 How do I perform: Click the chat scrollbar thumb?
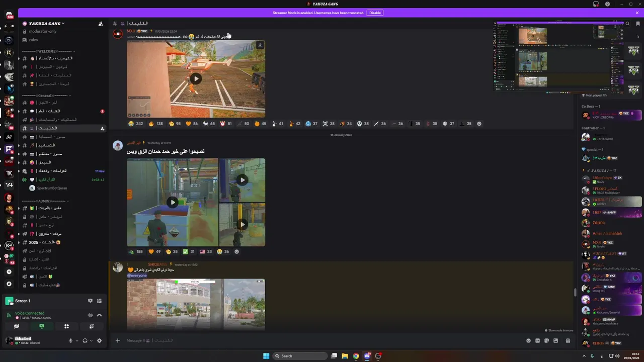[x=576, y=292]
